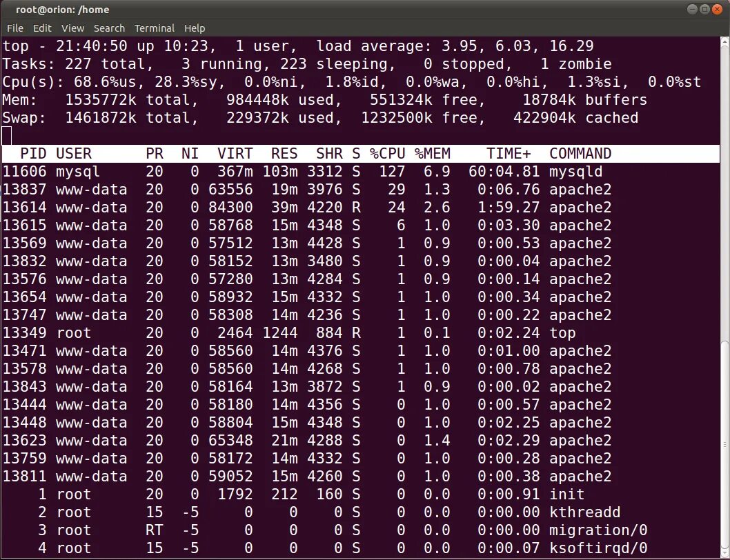Click PID 13615 in the list
Image resolution: width=730 pixels, height=560 pixels.
pos(24,226)
